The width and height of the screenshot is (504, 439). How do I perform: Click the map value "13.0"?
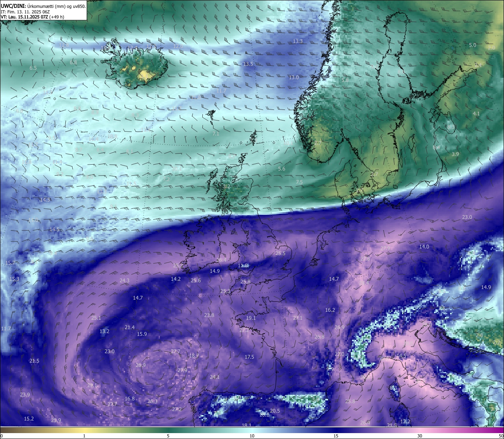pyautogui.click(x=294, y=78)
